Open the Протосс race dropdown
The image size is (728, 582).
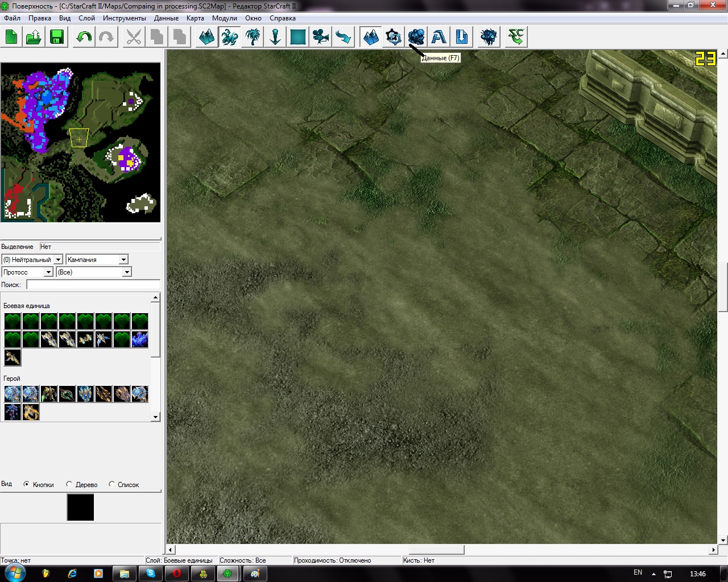27,272
